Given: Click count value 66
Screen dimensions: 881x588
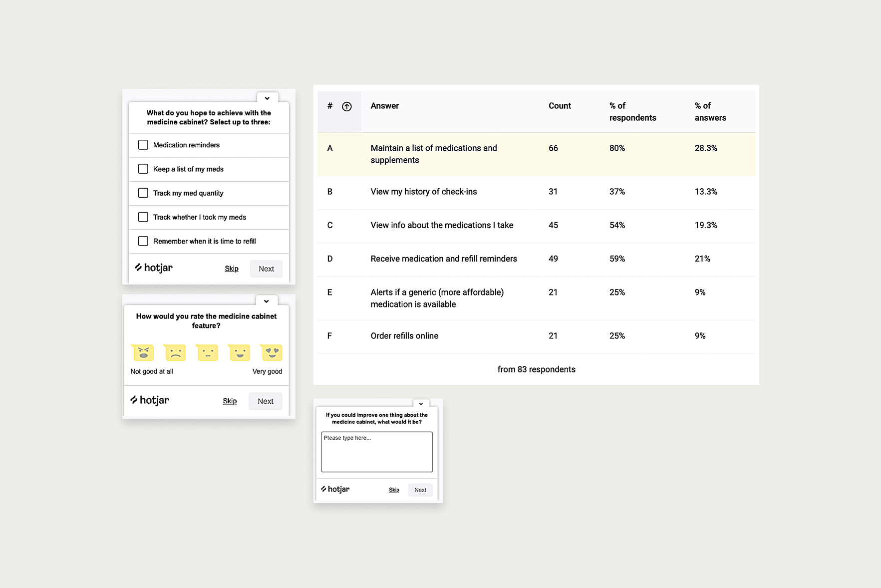Looking at the screenshot, I should pos(553,148).
